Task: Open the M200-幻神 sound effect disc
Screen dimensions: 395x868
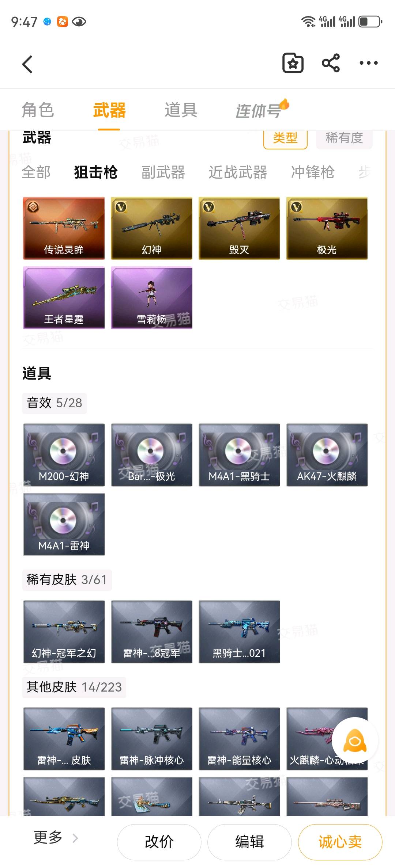Action: pos(64,455)
